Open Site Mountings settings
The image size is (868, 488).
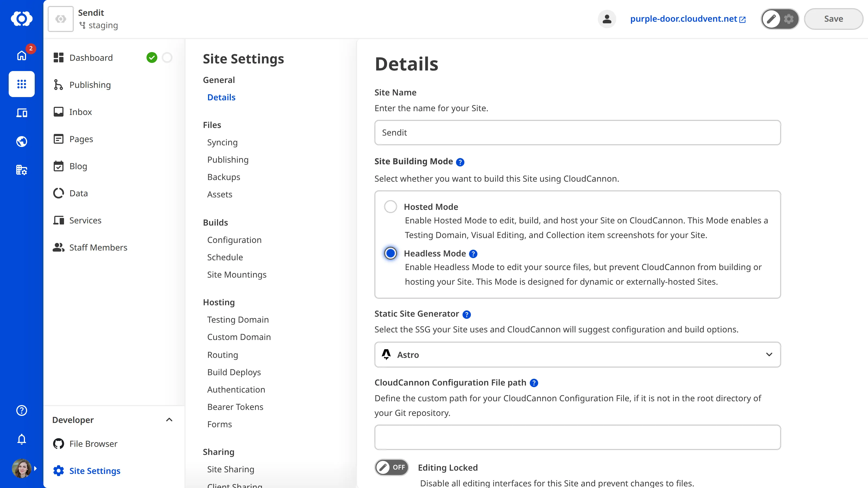[237, 274]
